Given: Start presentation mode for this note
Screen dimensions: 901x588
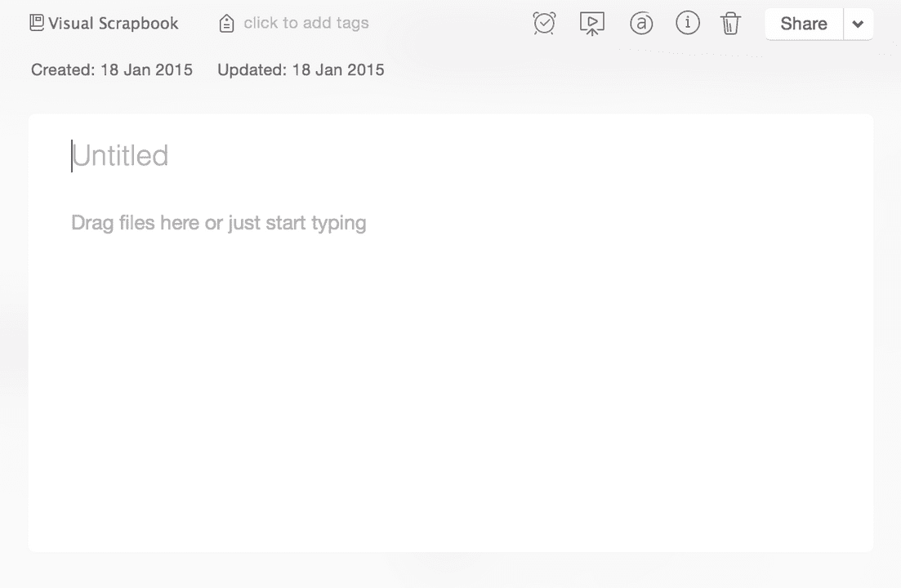Looking at the screenshot, I should click(x=591, y=24).
